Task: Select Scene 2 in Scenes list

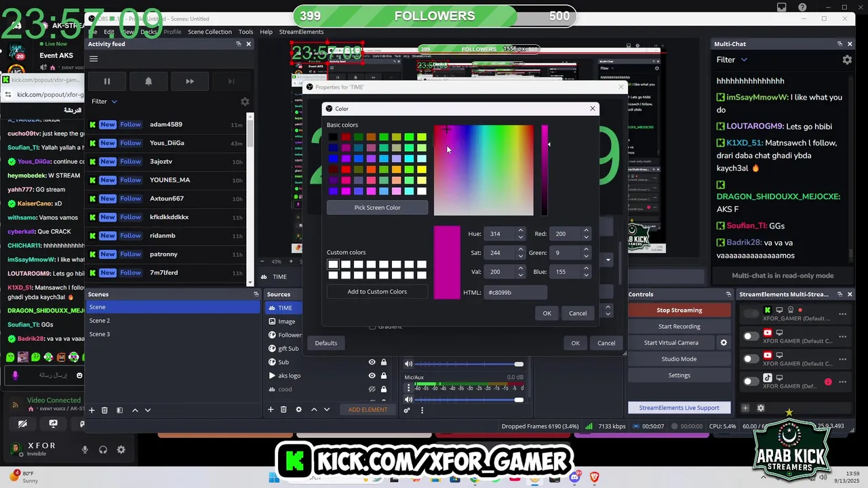Action: [174, 321]
